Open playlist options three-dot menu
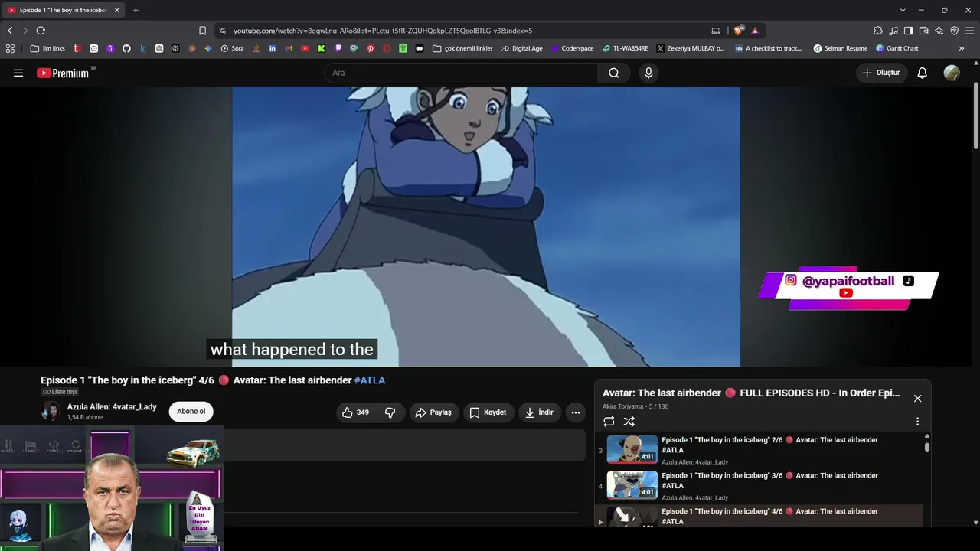980x551 pixels. click(917, 422)
